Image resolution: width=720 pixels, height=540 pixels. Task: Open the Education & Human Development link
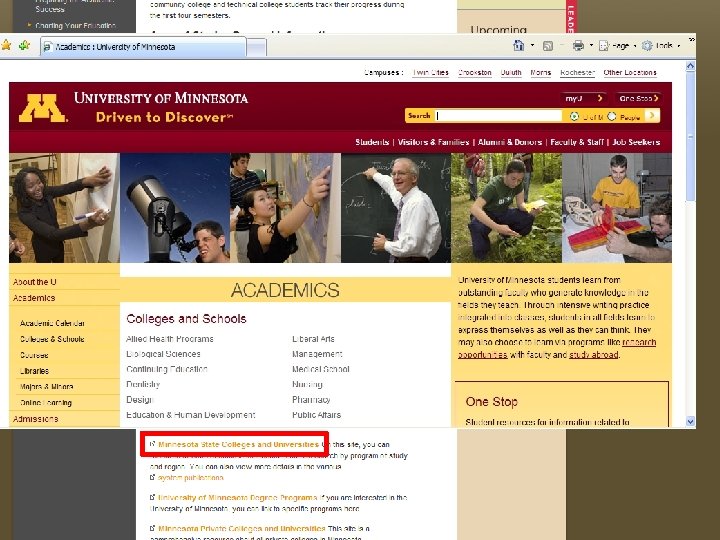(191, 415)
